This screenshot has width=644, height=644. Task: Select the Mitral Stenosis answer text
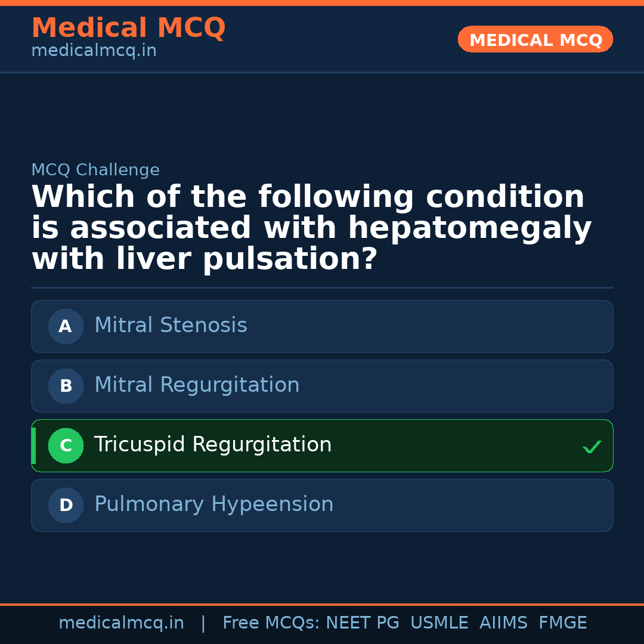[171, 326]
